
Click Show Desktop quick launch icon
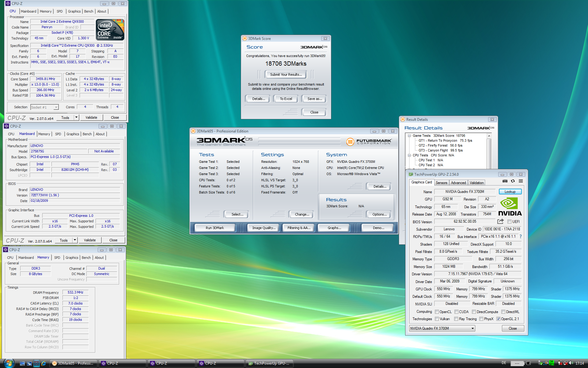tap(22, 363)
